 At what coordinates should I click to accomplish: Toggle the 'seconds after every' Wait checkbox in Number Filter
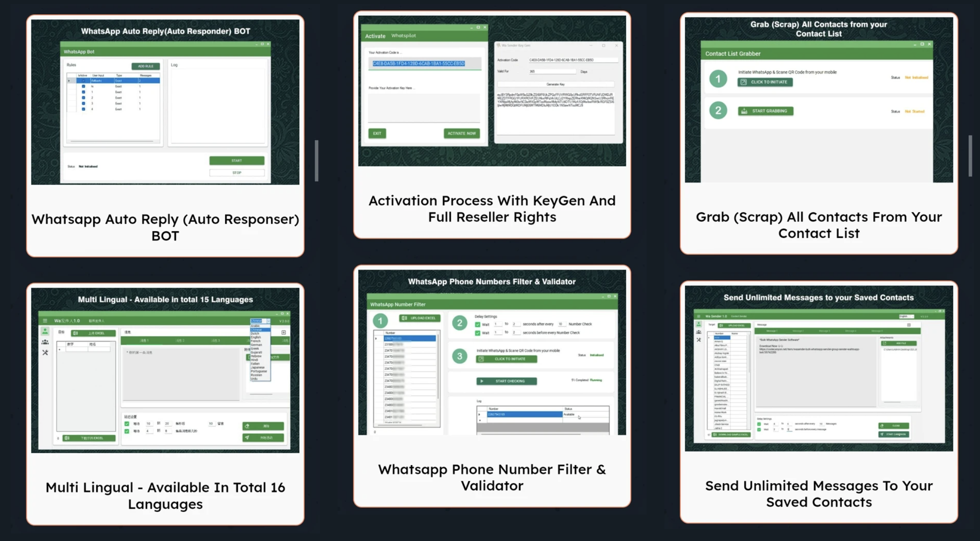click(478, 324)
